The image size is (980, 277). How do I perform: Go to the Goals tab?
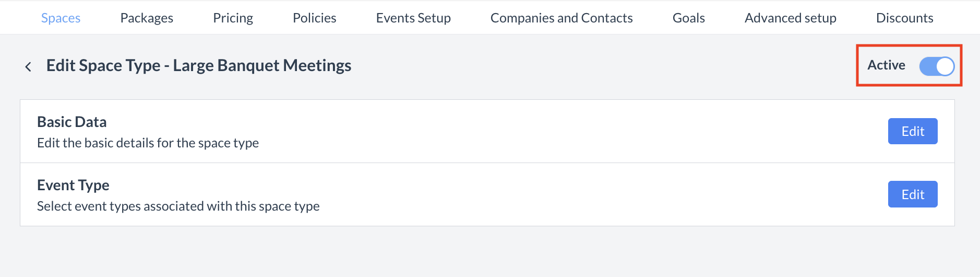[688, 18]
